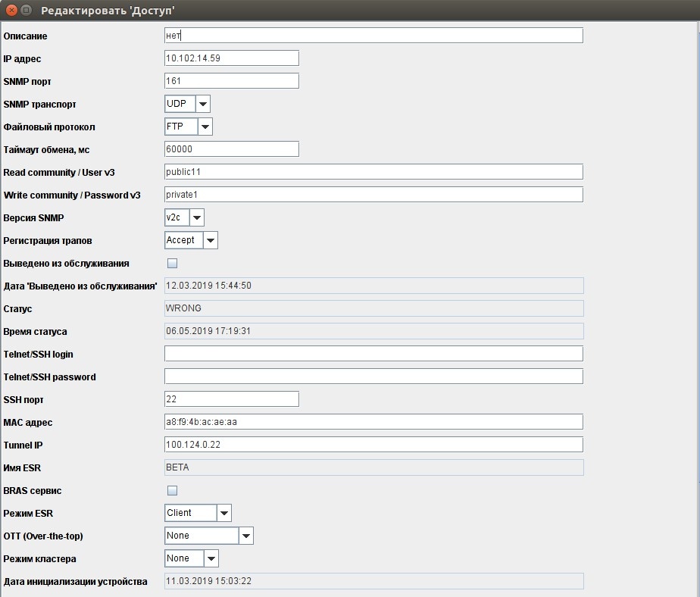Click the Описание text field
Viewport: 700px width, 597px height.
[373, 36]
